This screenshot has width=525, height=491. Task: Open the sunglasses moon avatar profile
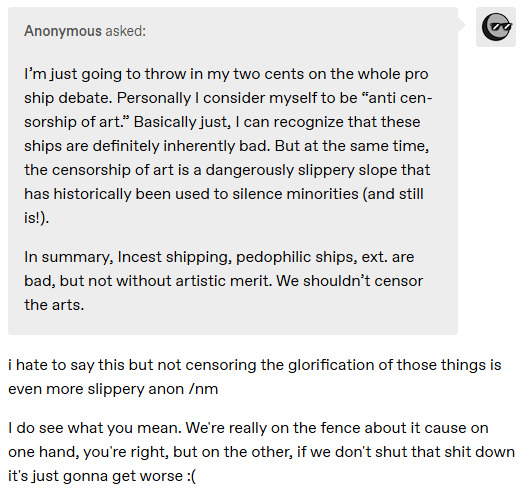(x=496, y=27)
